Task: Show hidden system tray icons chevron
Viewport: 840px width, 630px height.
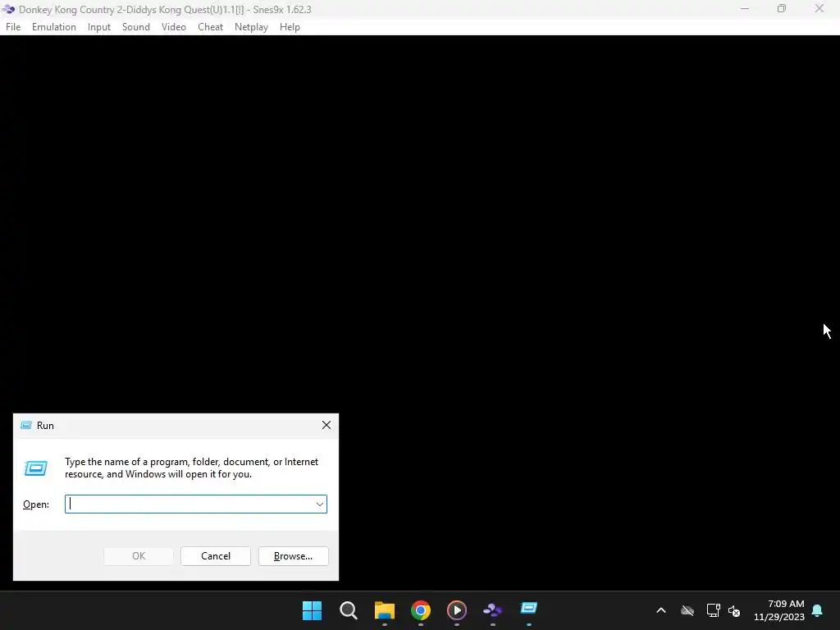Action: click(x=661, y=610)
